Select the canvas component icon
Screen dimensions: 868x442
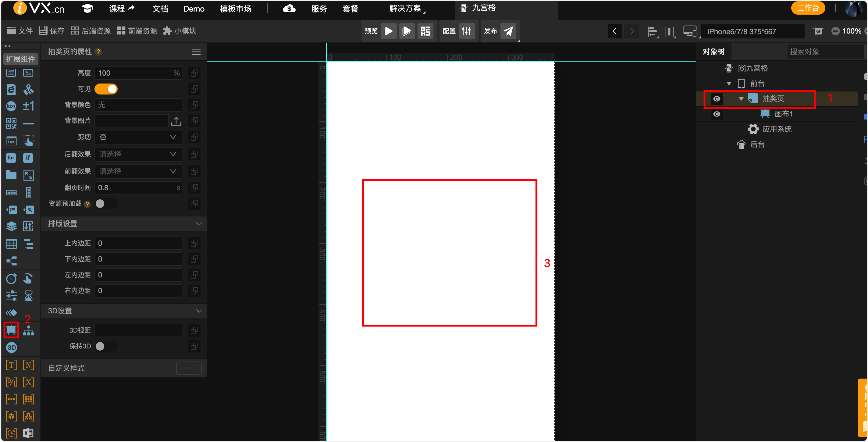(11, 330)
